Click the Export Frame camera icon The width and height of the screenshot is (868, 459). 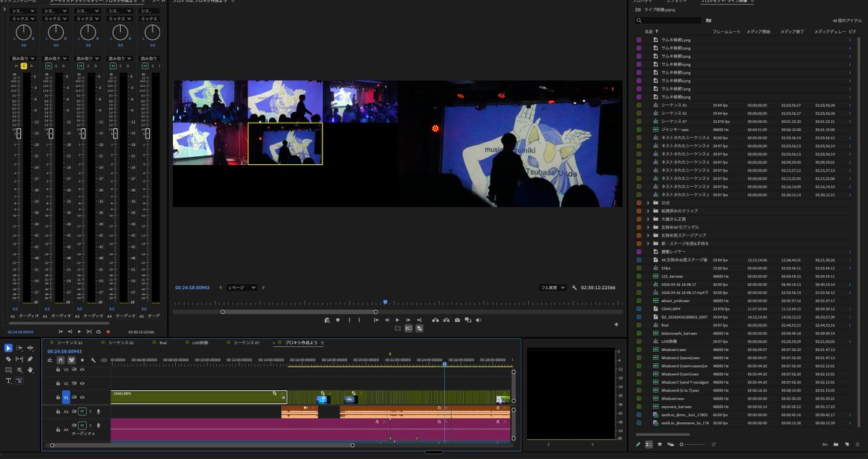click(457, 320)
